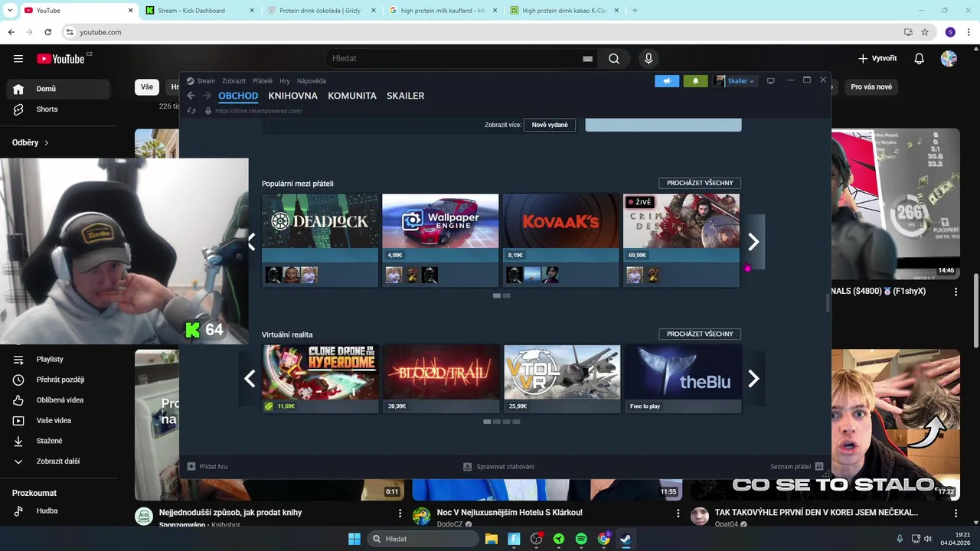Bookmark this page with the star

click(925, 32)
